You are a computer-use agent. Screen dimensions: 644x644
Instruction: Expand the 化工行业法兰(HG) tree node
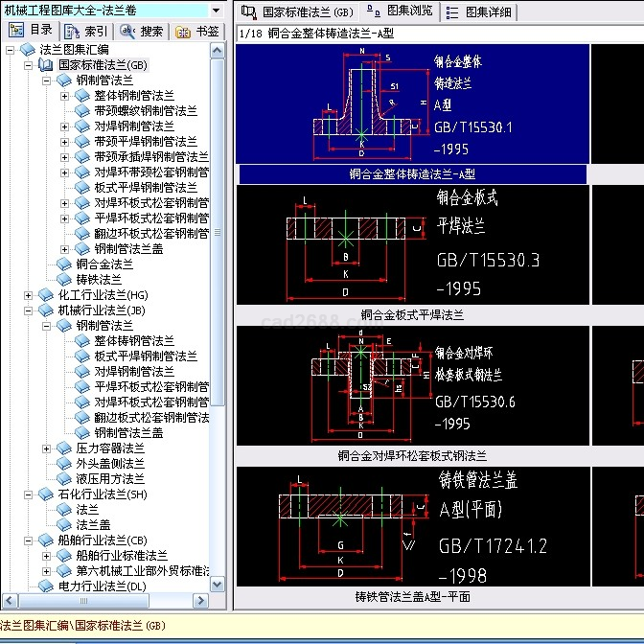(29, 295)
